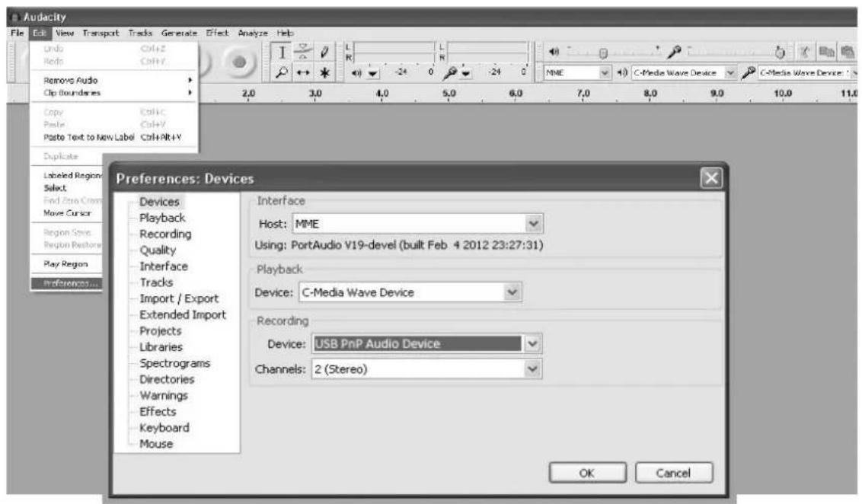Select the Multi-Tool asterisk icon

pos(324,72)
